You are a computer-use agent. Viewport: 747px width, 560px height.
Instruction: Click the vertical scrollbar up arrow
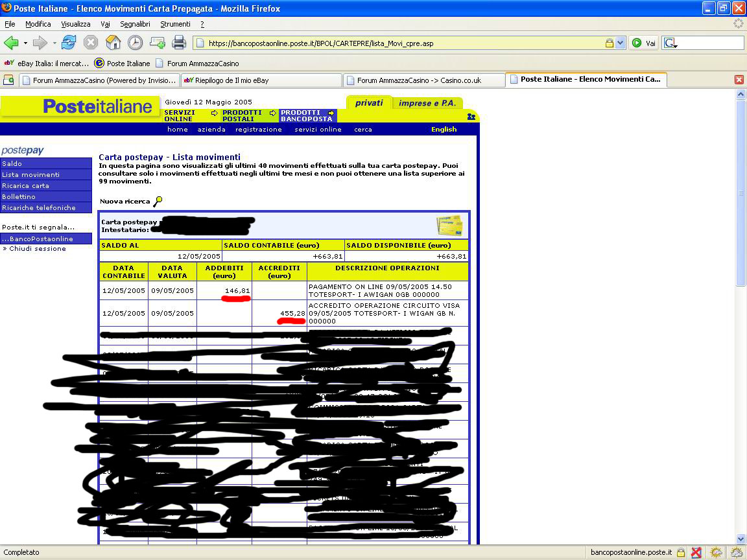tap(741, 94)
